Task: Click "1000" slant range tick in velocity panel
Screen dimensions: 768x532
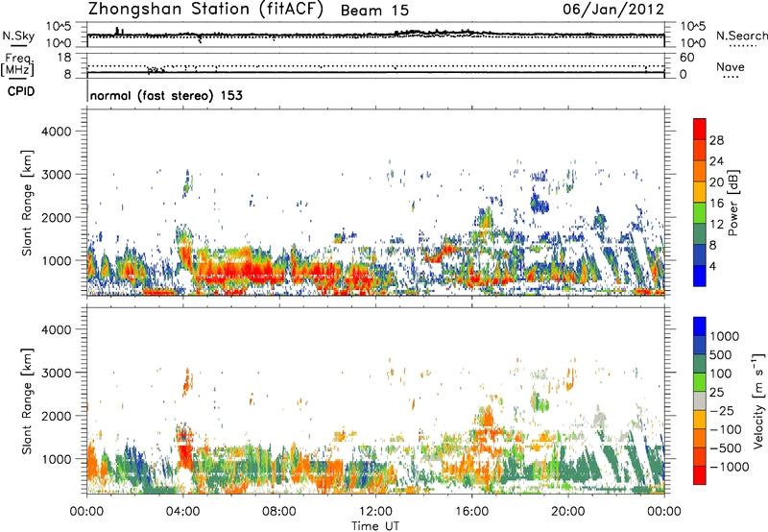Action: click(56, 459)
